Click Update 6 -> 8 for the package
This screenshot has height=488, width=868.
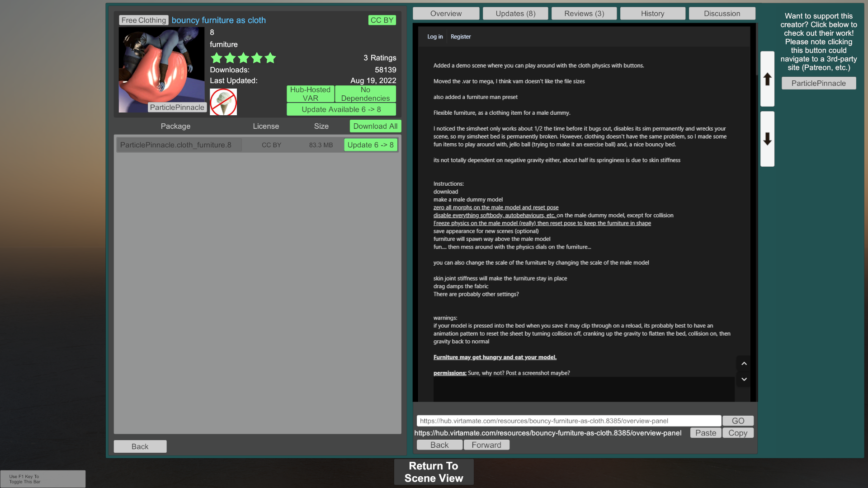point(370,145)
